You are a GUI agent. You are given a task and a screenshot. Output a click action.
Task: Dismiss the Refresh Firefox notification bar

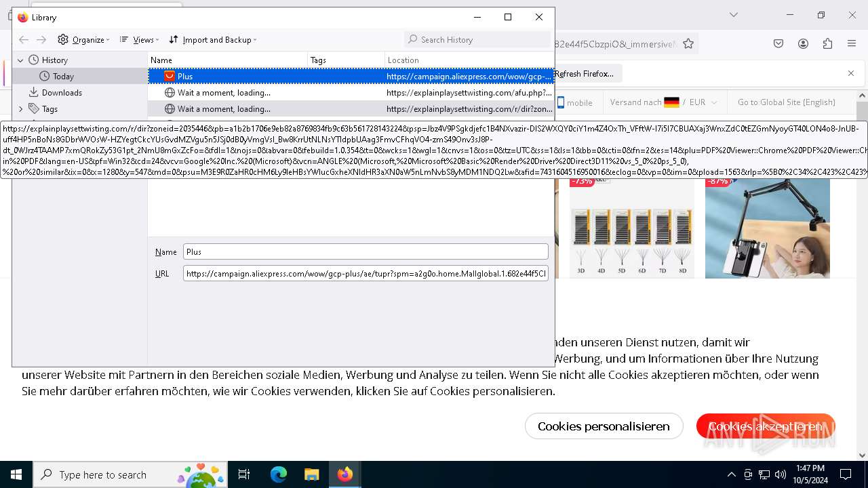(x=851, y=73)
